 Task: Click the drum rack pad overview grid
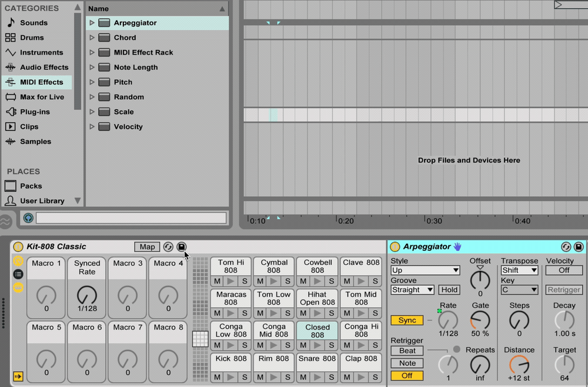pos(201,319)
